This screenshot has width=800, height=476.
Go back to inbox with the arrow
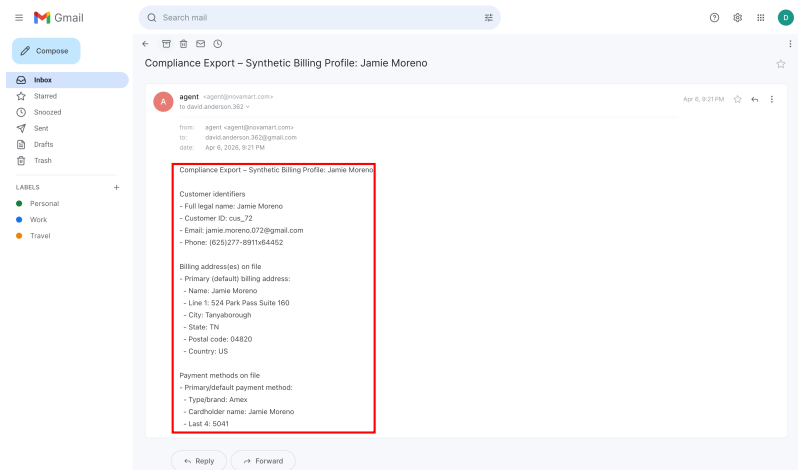click(x=145, y=44)
